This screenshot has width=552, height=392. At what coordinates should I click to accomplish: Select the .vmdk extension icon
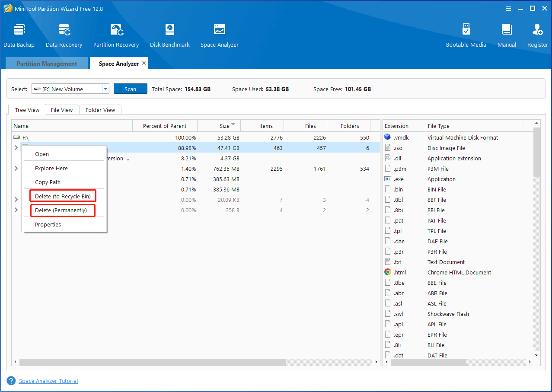tap(387, 137)
